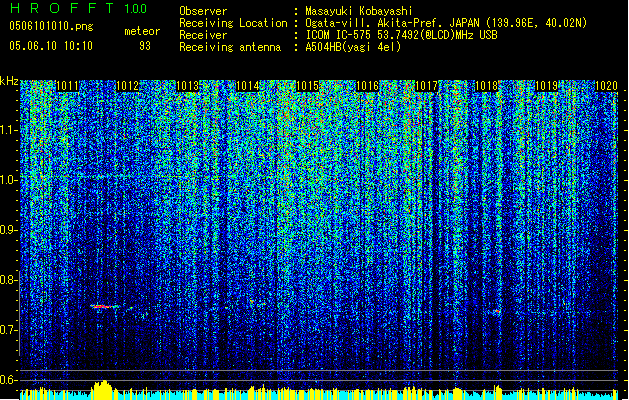Select the observer name Masayuki Kobayashi
Image resolution: width=629 pixels, height=400 pixels.
359,11
